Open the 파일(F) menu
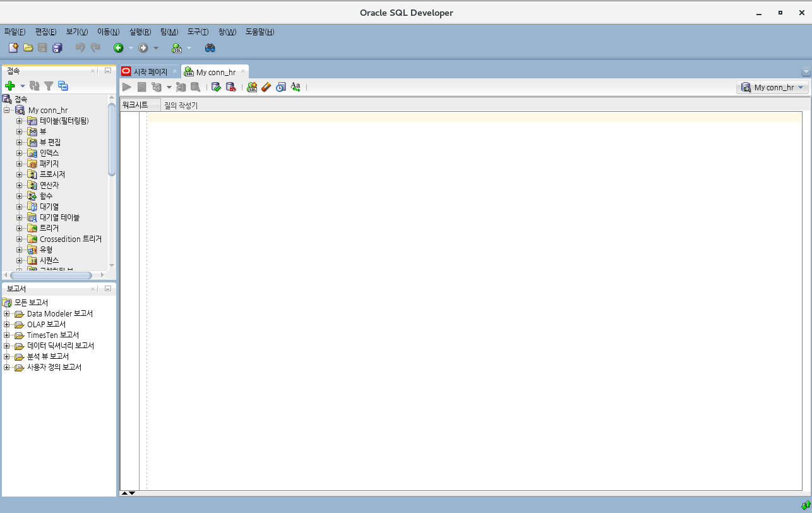This screenshot has width=812, height=513. [15, 32]
